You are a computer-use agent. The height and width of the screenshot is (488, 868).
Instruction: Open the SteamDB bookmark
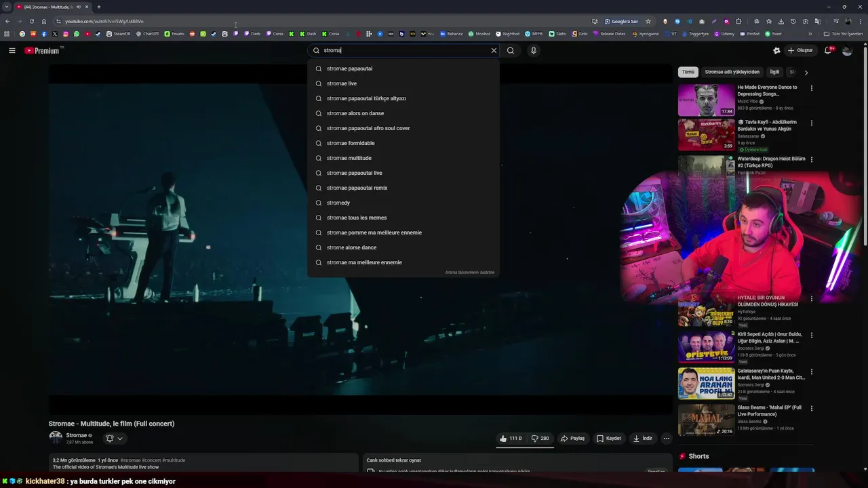pyautogui.click(x=119, y=33)
